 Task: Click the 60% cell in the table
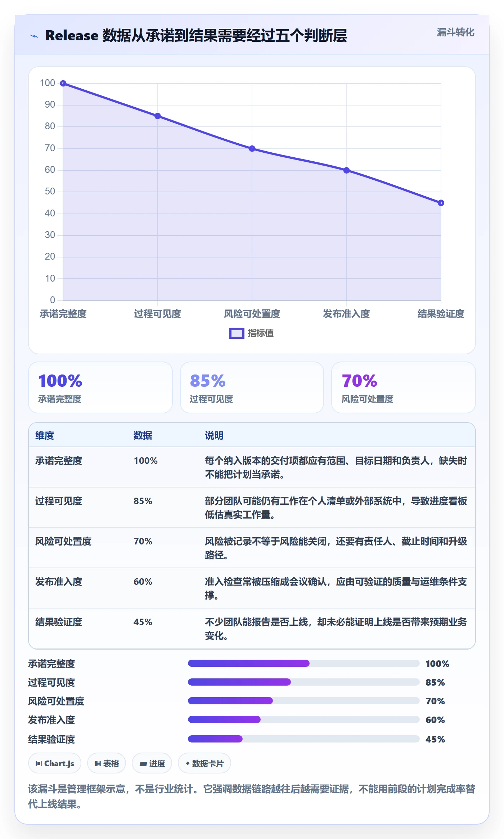[x=143, y=582]
